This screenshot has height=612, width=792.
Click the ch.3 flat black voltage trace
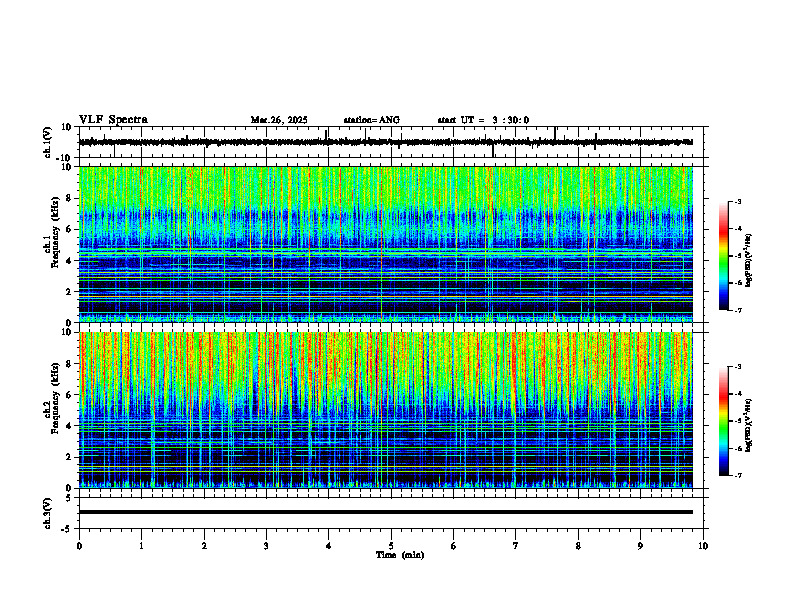coord(385,512)
